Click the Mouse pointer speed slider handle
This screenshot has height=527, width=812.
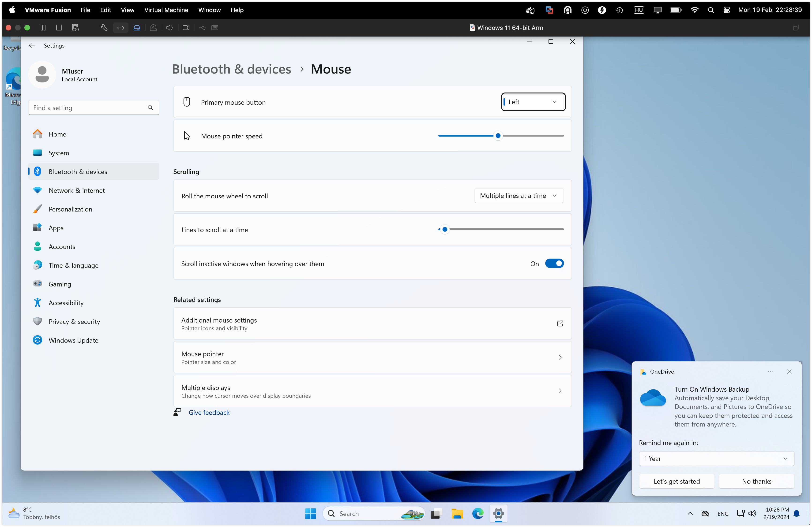(x=498, y=136)
